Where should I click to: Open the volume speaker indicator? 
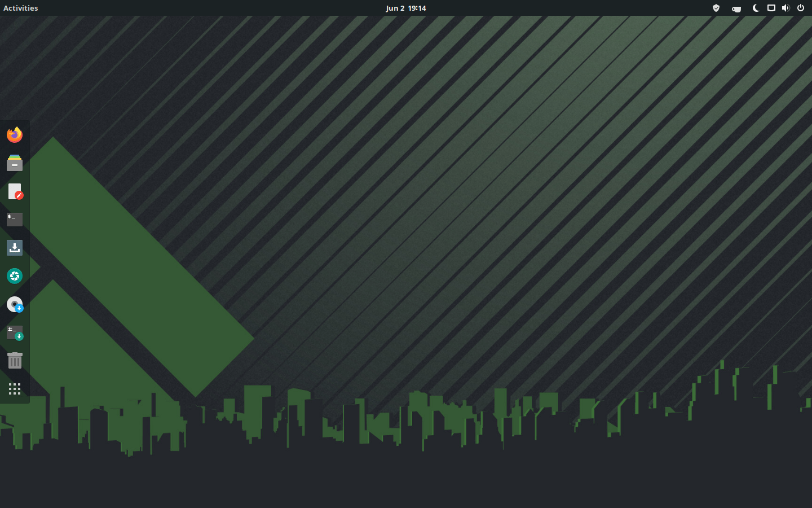pos(786,8)
